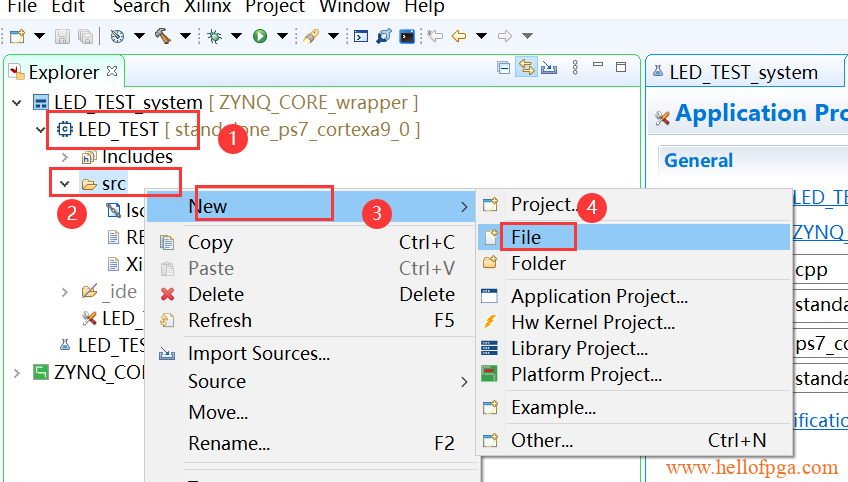The width and height of the screenshot is (848, 482).
Task: Select the Explorer tab
Action: 63,72
